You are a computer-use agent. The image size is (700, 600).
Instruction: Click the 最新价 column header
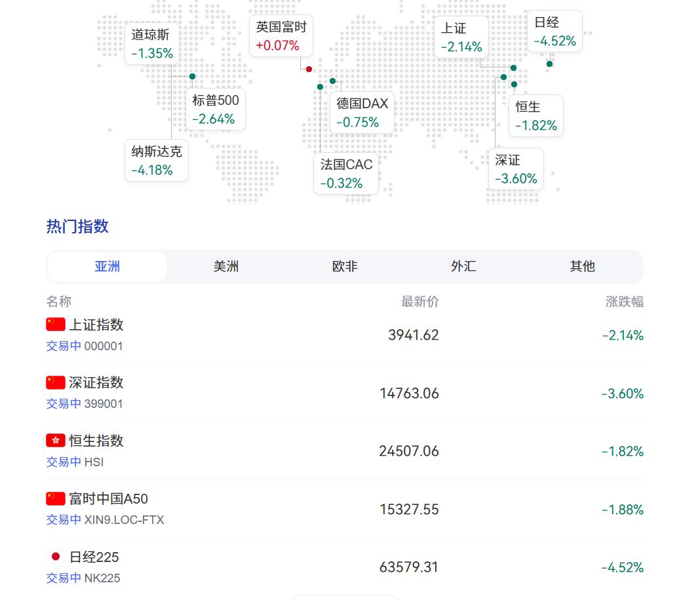[419, 302]
